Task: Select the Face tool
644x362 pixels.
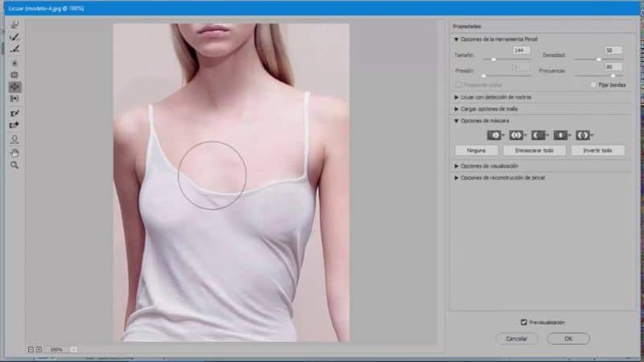Action: pyautogui.click(x=14, y=139)
